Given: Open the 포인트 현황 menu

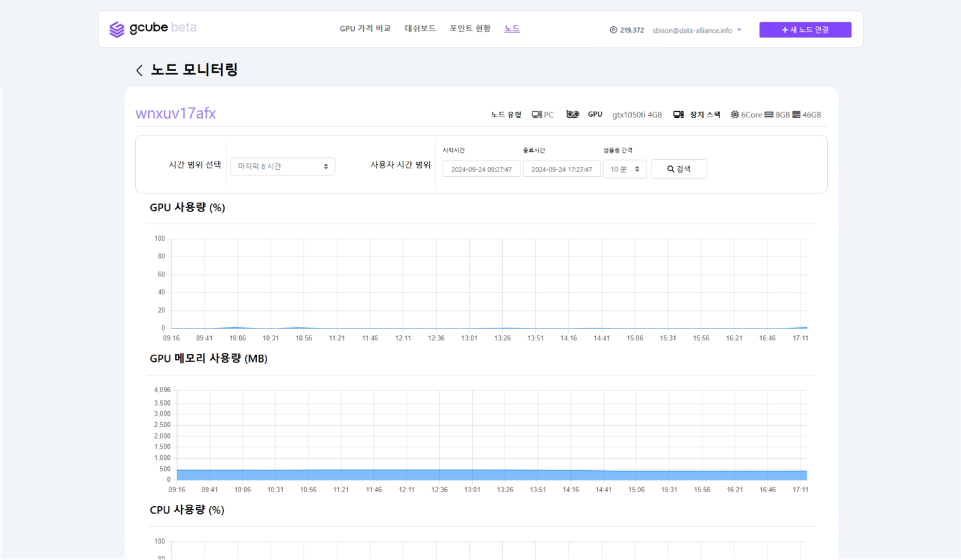Looking at the screenshot, I should [470, 28].
